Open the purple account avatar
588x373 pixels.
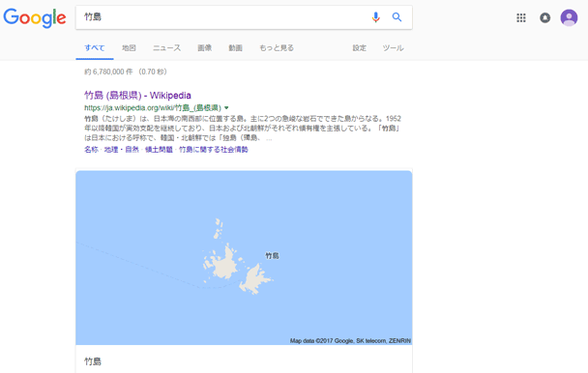[x=569, y=17]
